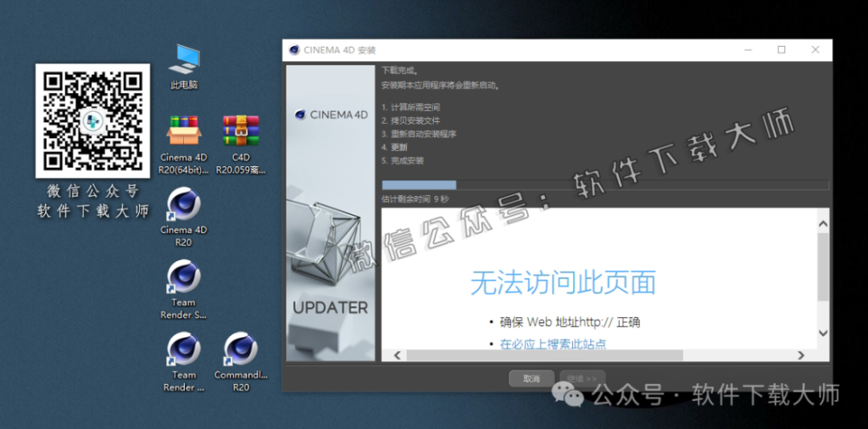Click step 3. 重新启动安装程序
868x429 pixels.
pos(419,134)
